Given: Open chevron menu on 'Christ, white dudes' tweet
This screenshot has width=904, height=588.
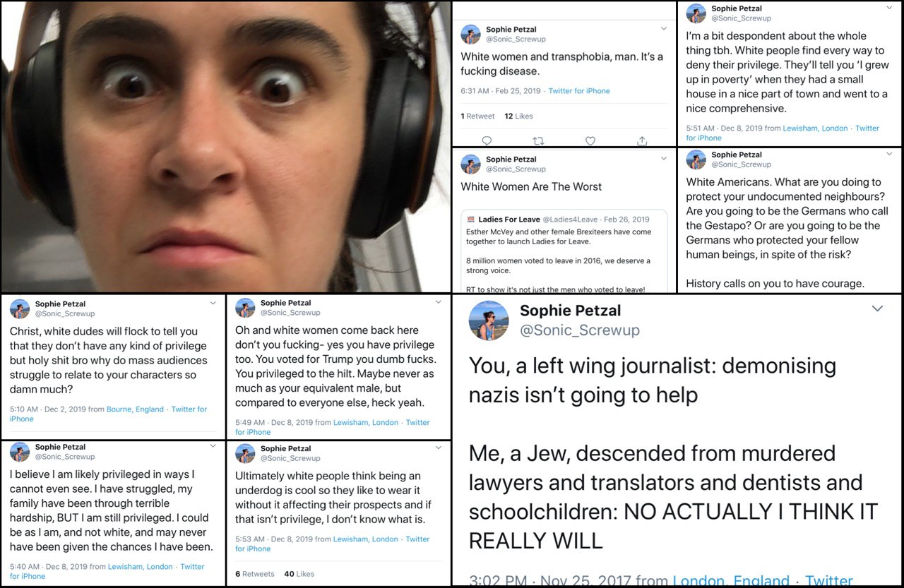Looking at the screenshot, I should click(x=213, y=303).
